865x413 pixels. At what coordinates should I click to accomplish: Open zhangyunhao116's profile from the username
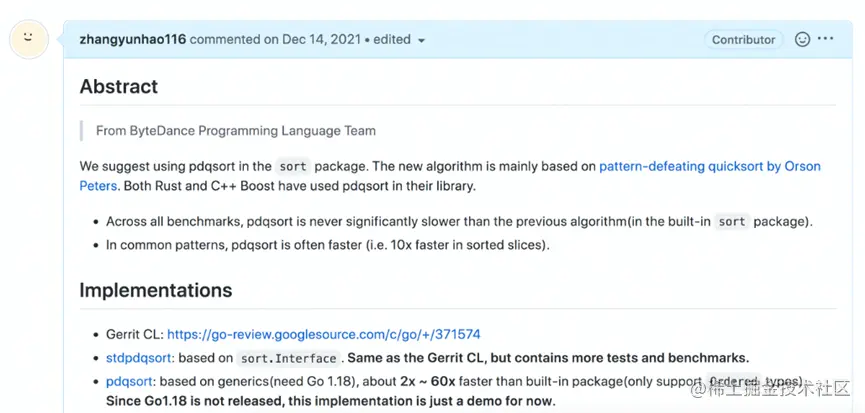pyautogui.click(x=132, y=40)
